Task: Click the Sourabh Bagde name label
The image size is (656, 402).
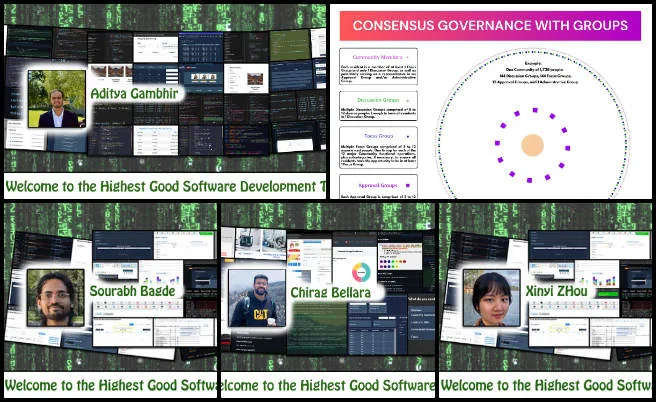Action: click(132, 291)
